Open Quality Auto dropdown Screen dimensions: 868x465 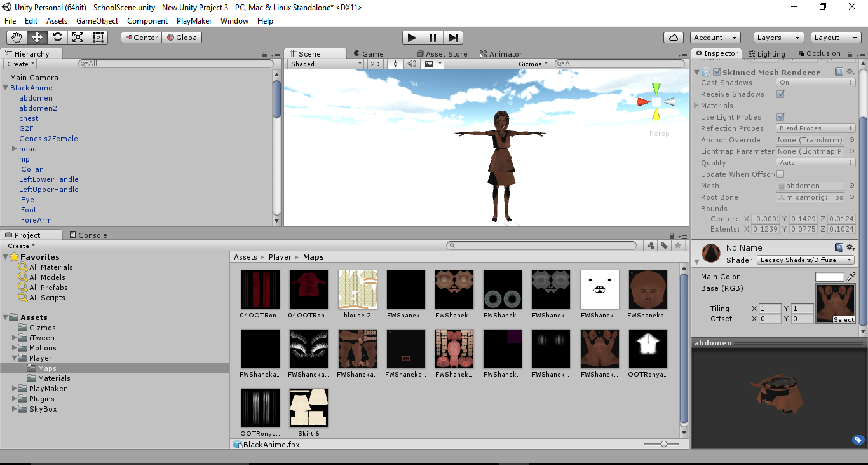(816, 163)
